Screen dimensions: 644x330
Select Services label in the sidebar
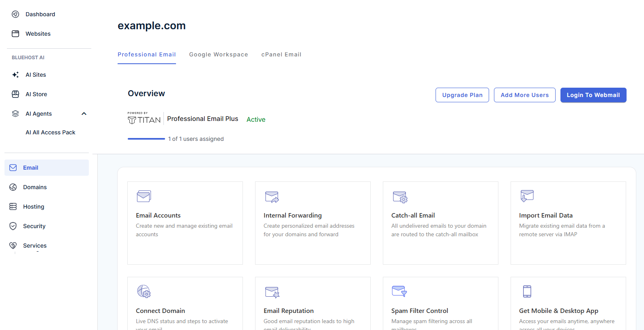35,246
